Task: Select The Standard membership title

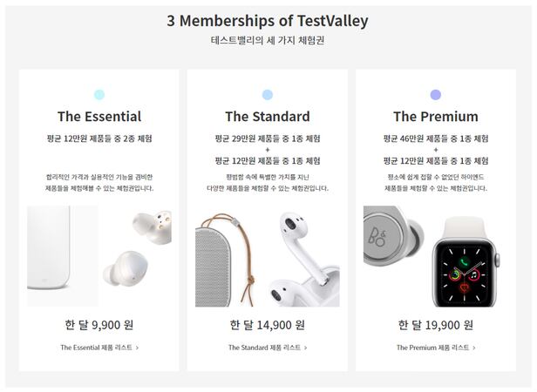Action: tap(268, 117)
